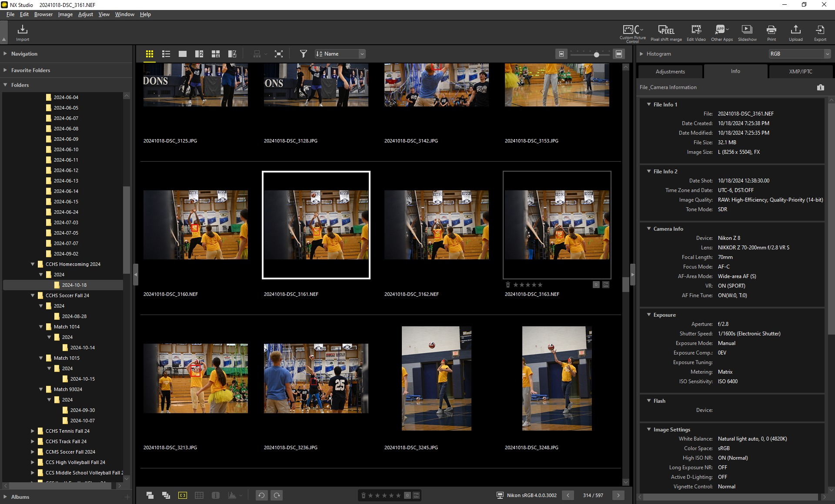Viewport: 835px width, 504px height.
Task: Toggle protect icon under DSC_3163 thumbnail
Action: click(x=606, y=285)
